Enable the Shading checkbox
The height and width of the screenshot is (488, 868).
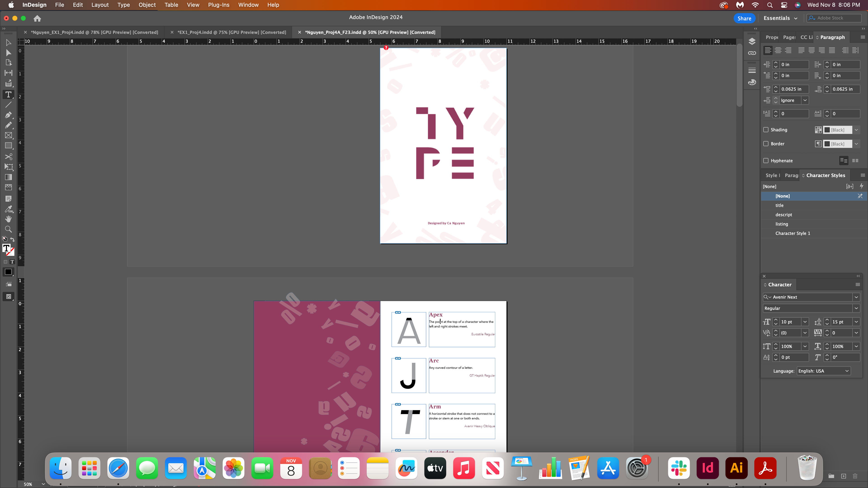pyautogui.click(x=766, y=130)
